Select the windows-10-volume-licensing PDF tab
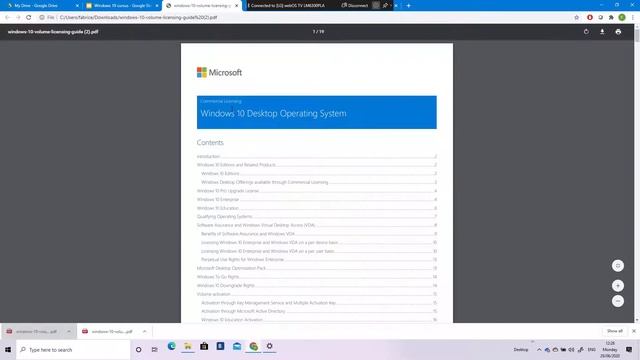 (x=202, y=6)
